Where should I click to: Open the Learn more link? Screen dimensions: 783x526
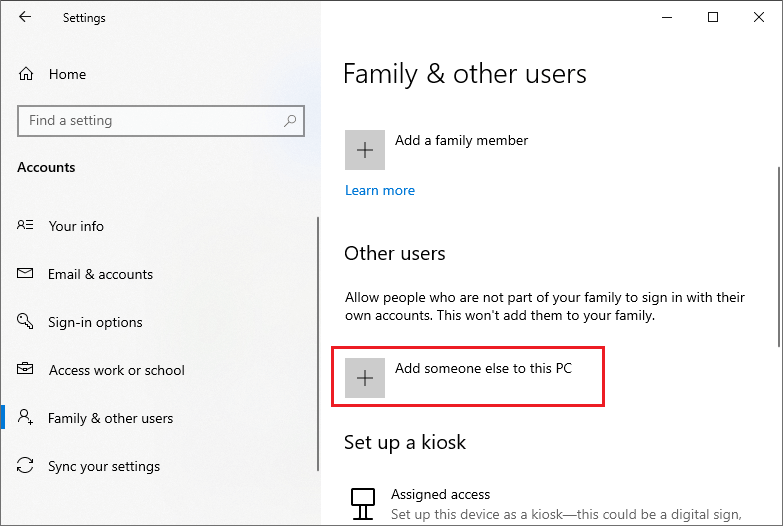[x=380, y=190]
